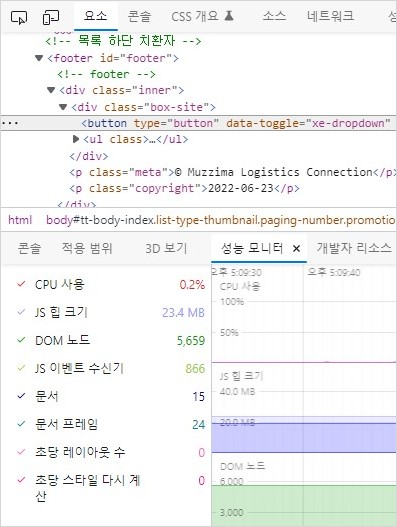Open the 적용 범위 drawer tab
The width and height of the screenshot is (397, 527).
pyautogui.click(x=87, y=248)
